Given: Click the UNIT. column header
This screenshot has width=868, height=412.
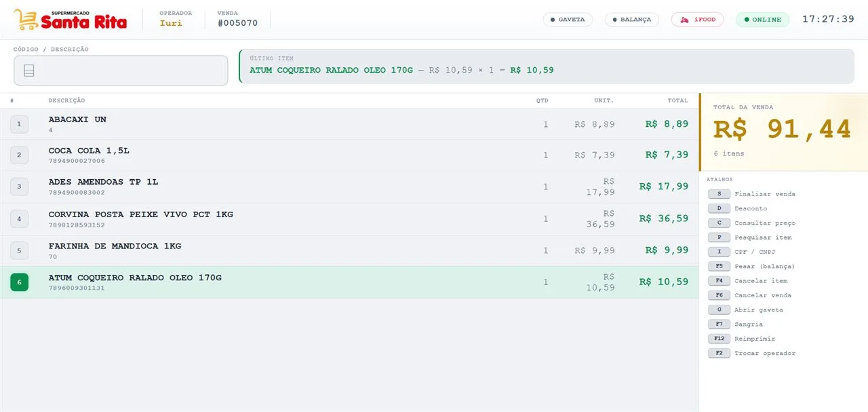Looking at the screenshot, I should 604,100.
